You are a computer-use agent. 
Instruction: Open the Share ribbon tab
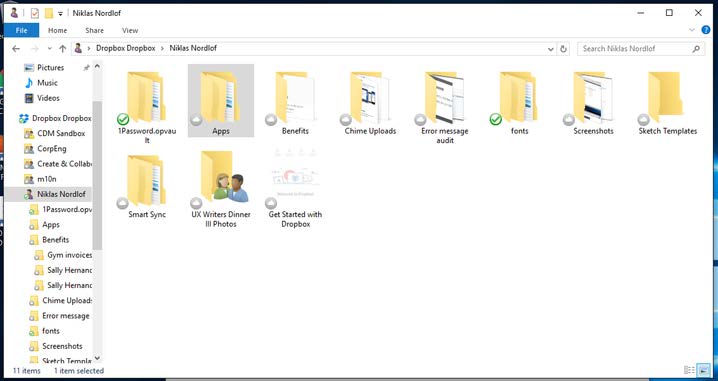(x=94, y=30)
